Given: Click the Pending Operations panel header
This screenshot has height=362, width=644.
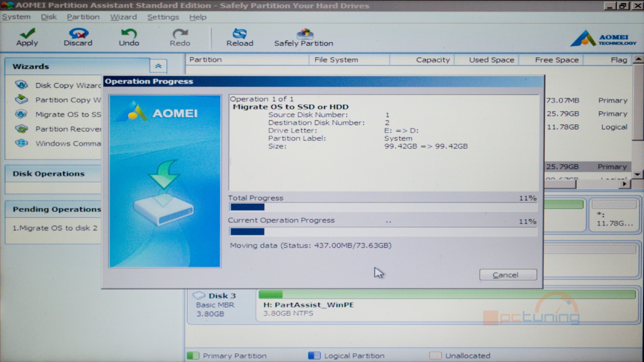Looking at the screenshot, I should point(53,209).
